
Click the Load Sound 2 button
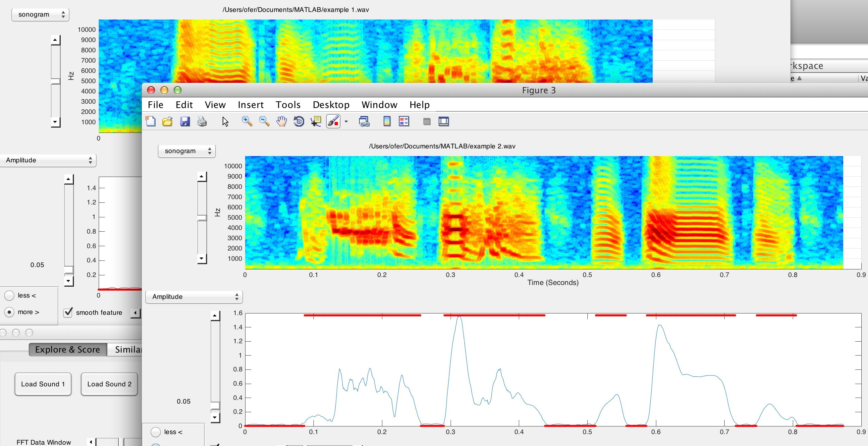(x=109, y=384)
